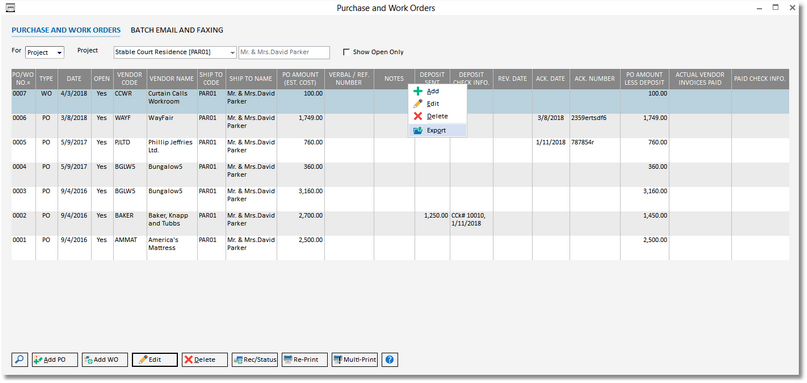Sort by PO Amount (Est. Cost) header
The height and width of the screenshot is (383, 807).
(301, 79)
